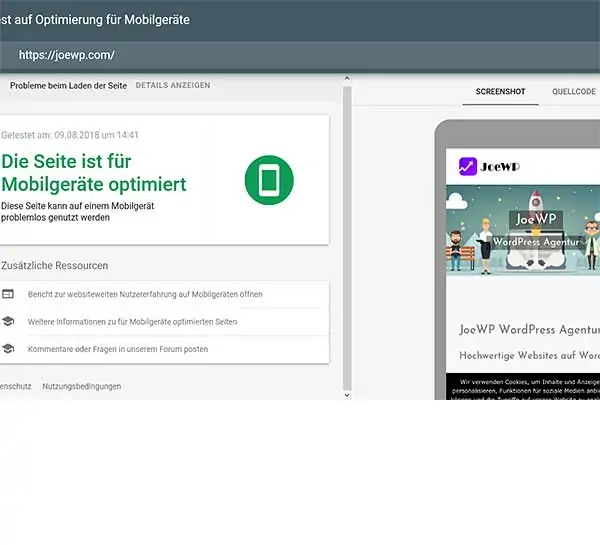Click graduation cap icon beside Kommentare oder Fragen
This screenshot has width=600, height=545.
[x=8, y=349]
